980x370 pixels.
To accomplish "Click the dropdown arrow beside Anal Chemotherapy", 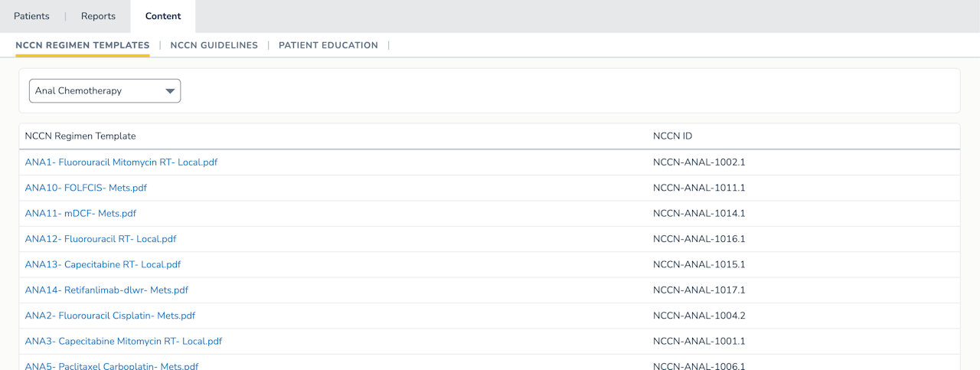I will [x=170, y=91].
